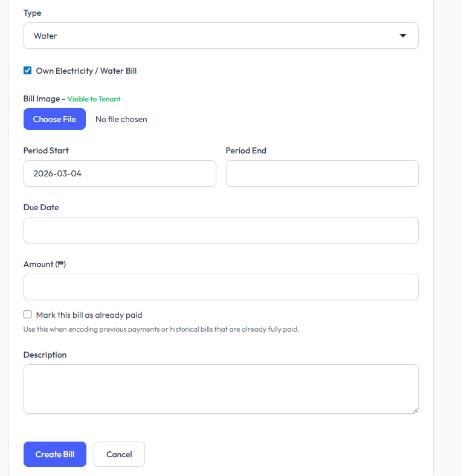This screenshot has height=476, width=461.
Task: Focus the Description text area
Action: click(221, 388)
